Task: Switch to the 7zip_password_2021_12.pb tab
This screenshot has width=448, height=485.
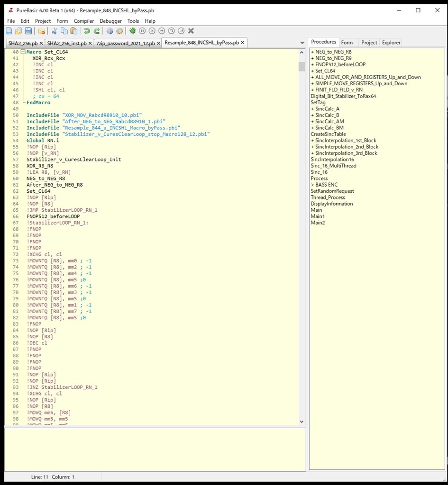Action: (125, 43)
